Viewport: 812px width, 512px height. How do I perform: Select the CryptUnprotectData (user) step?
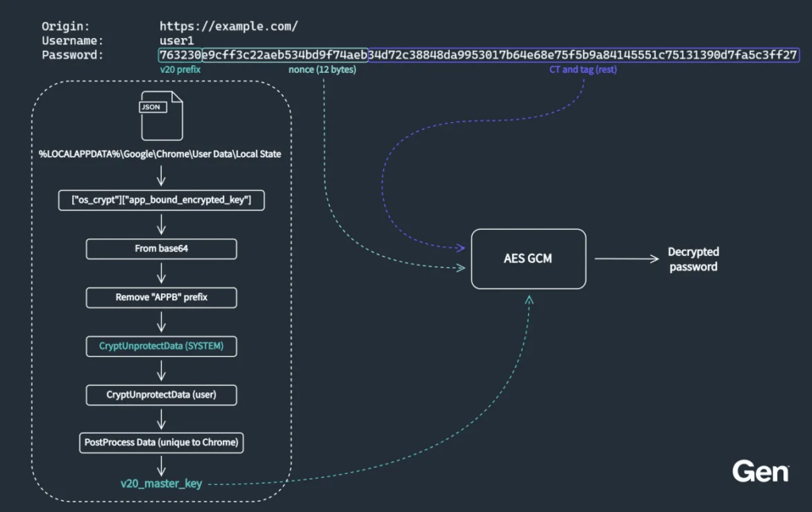click(x=161, y=394)
